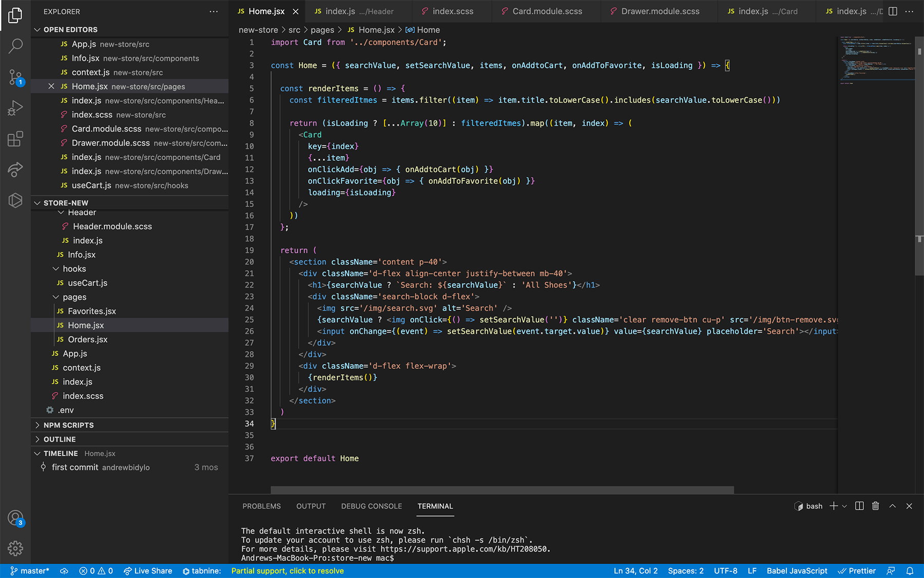Open Ln 34, Col 2 go-to-line
Screen dimensions: 924x578
coord(636,571)
